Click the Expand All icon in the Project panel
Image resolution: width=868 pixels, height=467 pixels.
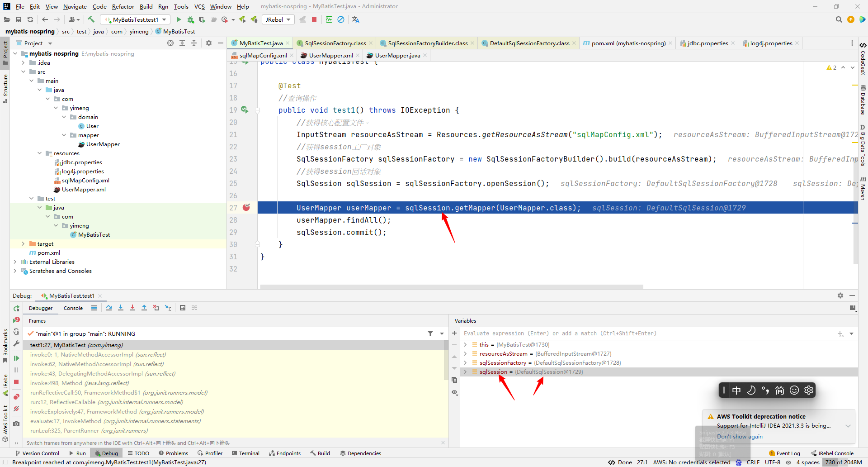(182, 43)
